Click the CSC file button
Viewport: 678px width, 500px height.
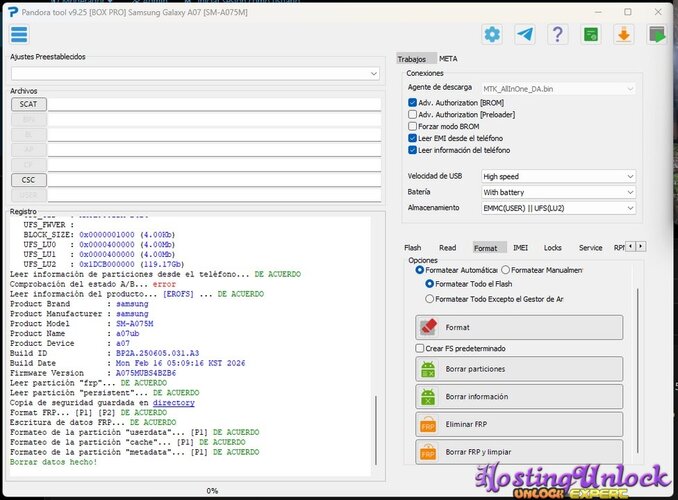(x=29, y=180)
